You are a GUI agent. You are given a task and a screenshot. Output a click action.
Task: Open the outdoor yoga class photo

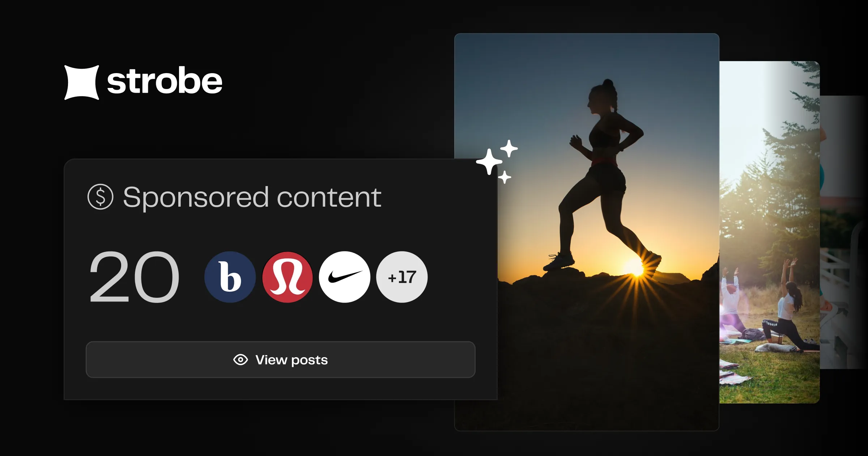point(769,232)
